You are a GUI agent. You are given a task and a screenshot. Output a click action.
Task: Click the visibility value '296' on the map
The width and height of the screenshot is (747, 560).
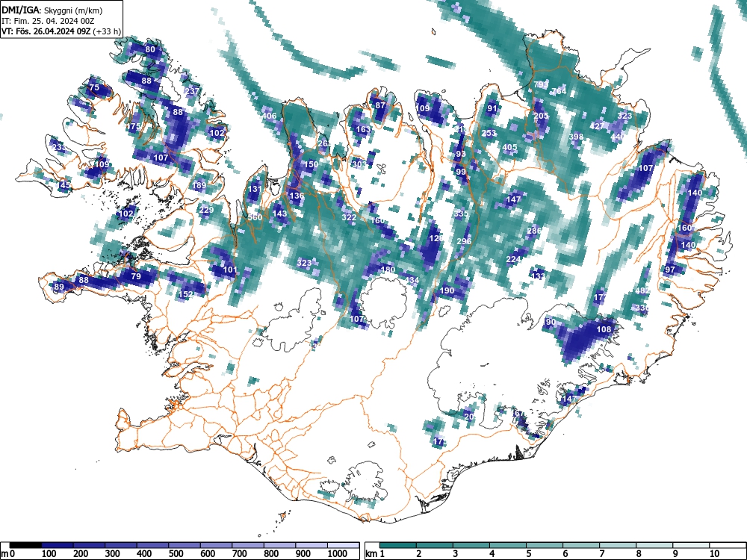[x=464, y=241]
